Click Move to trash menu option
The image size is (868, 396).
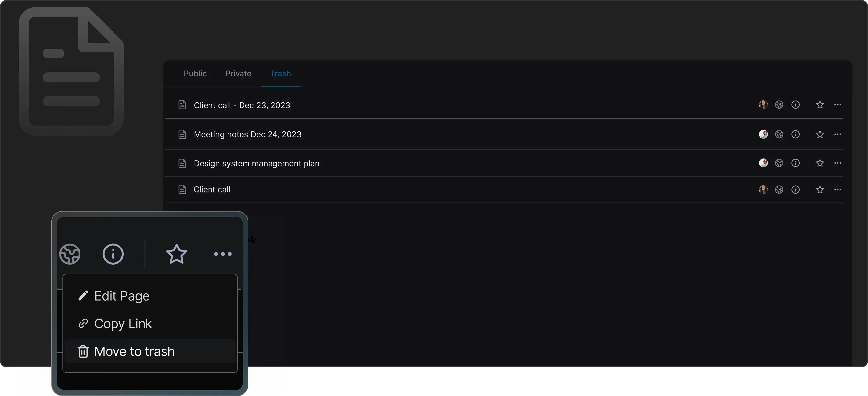point(134,351)
